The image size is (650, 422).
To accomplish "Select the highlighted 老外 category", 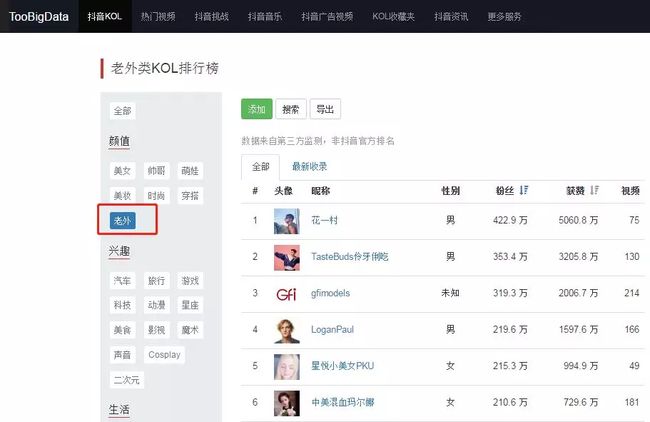I will coord(122,221).
